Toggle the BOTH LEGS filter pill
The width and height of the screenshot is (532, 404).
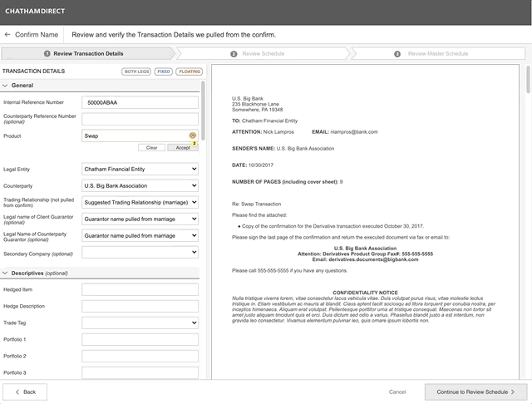136,71
